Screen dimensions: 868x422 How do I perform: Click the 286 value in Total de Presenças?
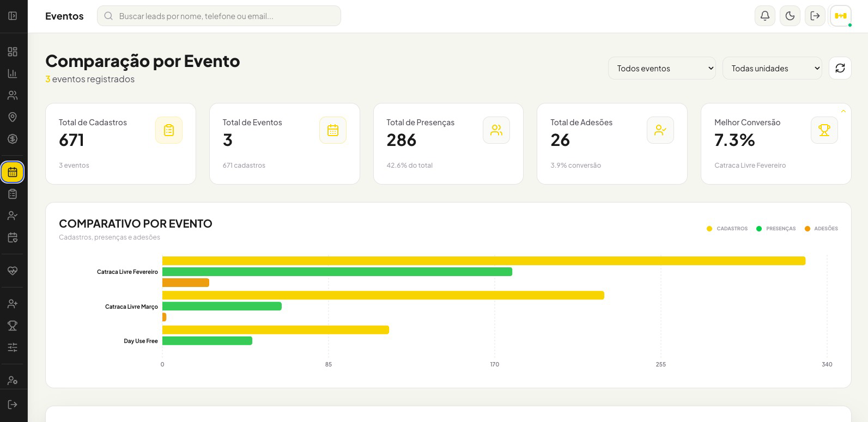pos(402,140)
